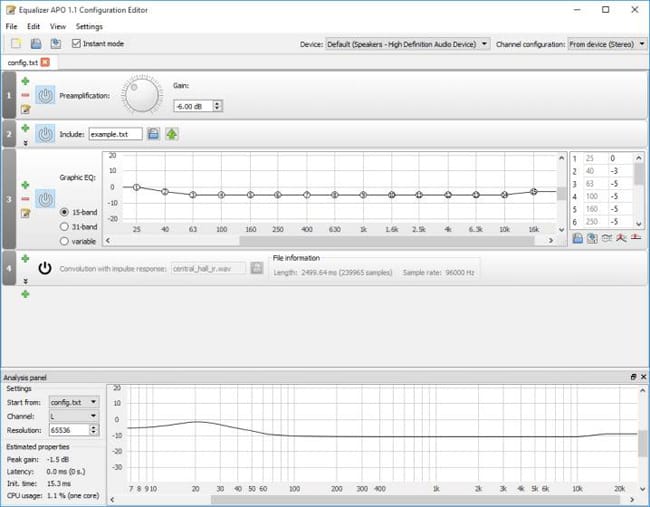Screen dimensions: 650x507
Task: Open the View menu
Action: (58, 26)
